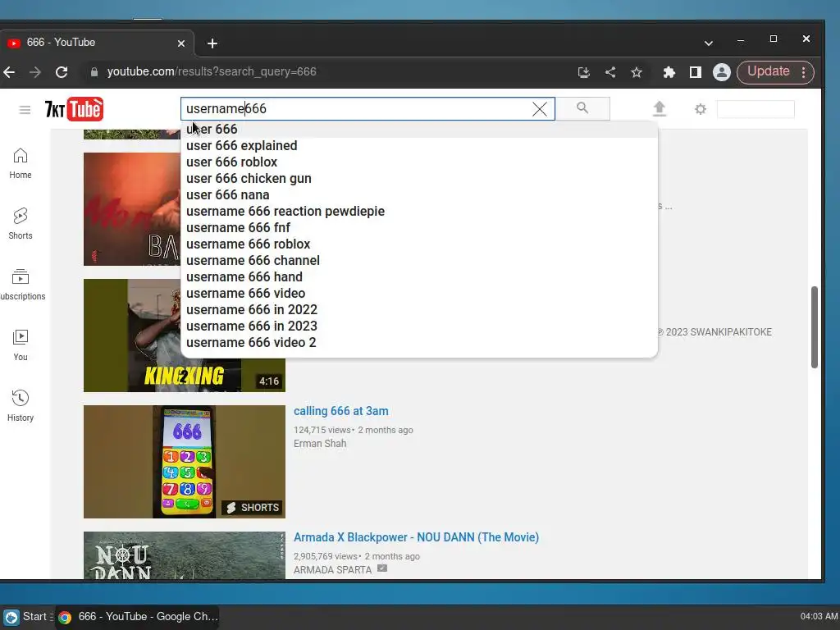Click the address bar URL

click(212, 72)
